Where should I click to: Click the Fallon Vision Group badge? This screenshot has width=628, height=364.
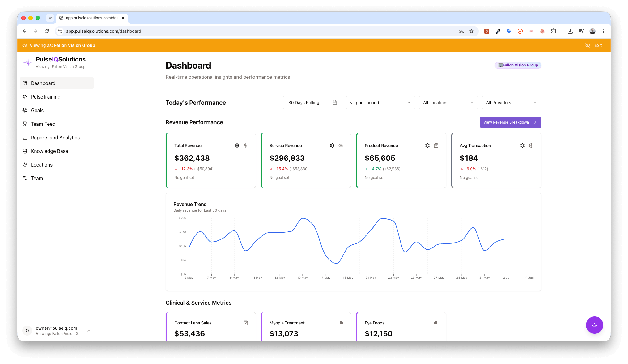coord(518,65)
